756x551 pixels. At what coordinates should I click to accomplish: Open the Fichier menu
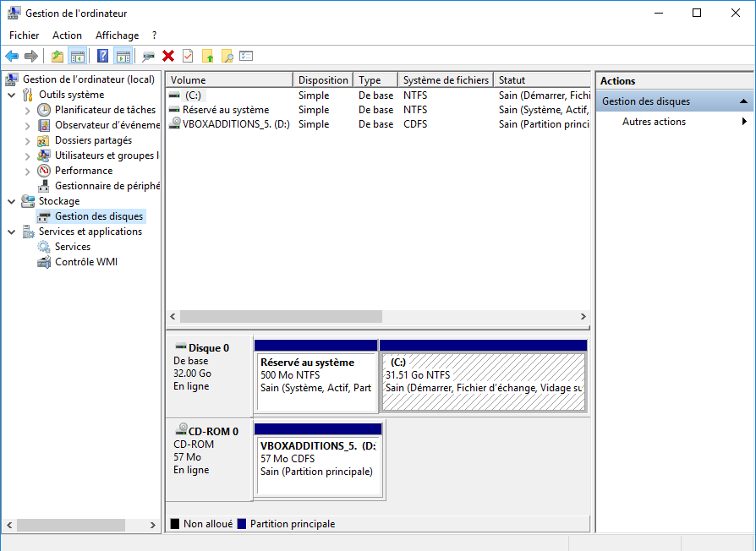tap(25, 35)
